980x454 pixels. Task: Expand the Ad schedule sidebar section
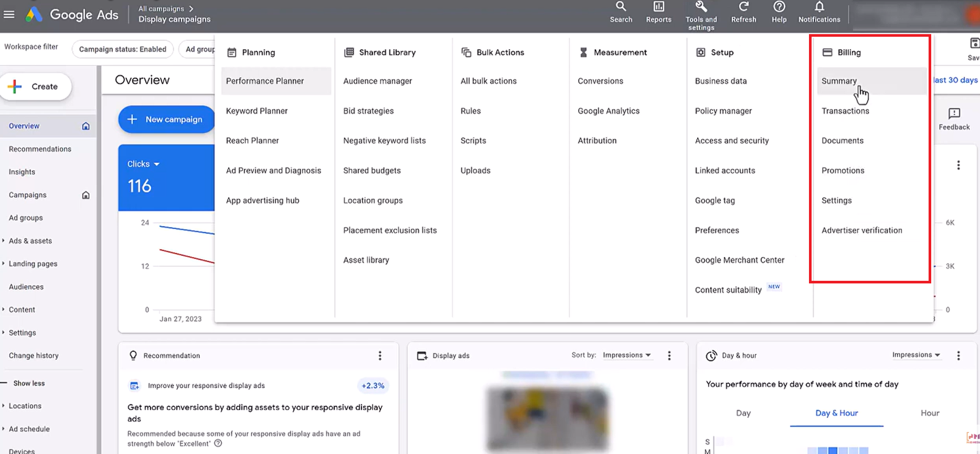click(4, 429)
